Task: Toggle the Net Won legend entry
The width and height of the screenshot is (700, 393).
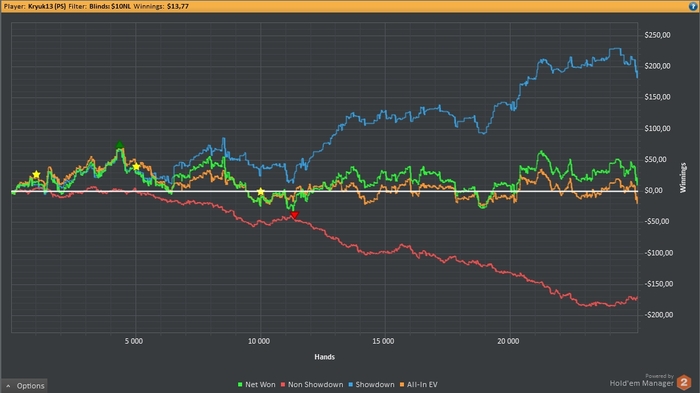Action: click(256, 385)
